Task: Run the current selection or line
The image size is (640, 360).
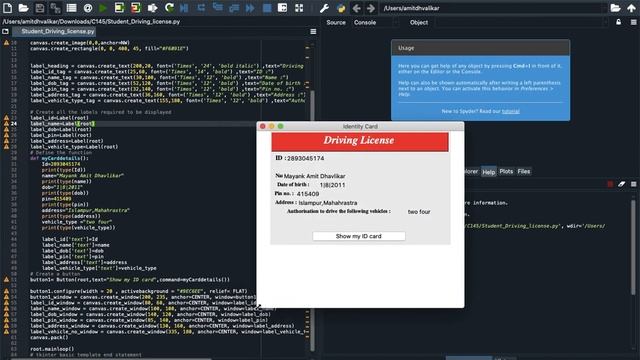Action: click(x=152, y=8)
